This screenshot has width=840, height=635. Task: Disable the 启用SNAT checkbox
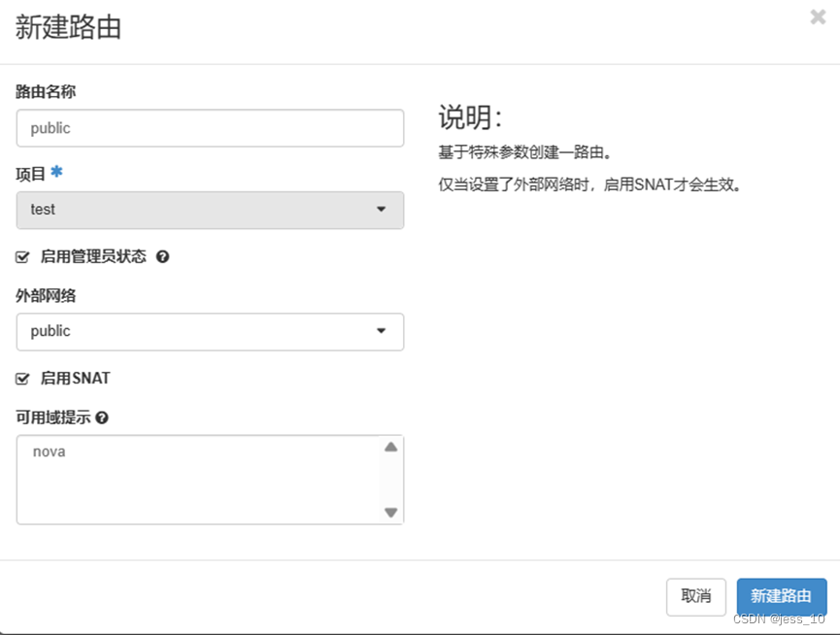point(21,378)
